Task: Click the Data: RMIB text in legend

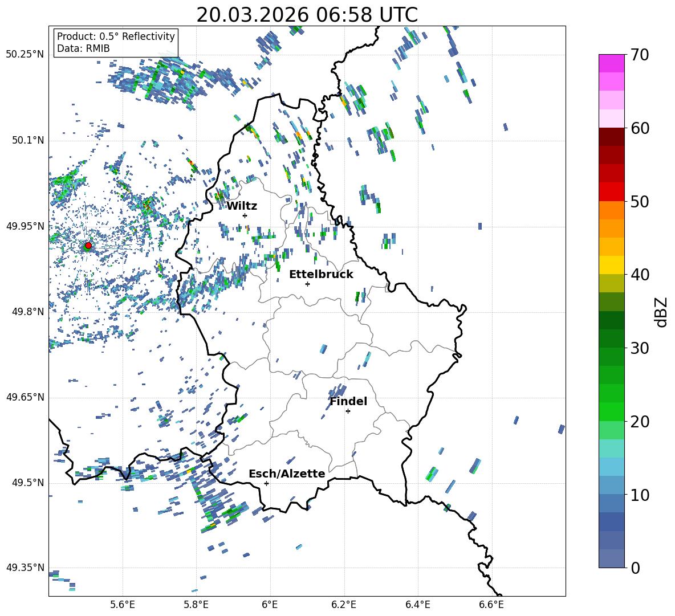Action: [83, 49]
